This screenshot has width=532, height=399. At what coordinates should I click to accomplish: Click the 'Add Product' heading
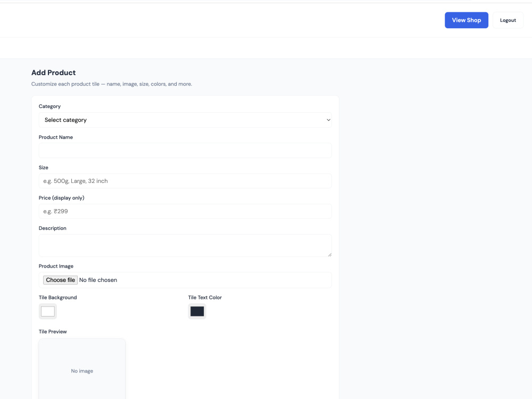pyautogui.click(x=54, y=72)
